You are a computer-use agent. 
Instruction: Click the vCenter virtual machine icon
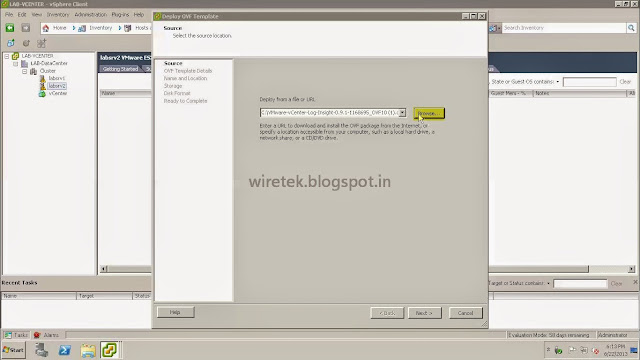[x=42, y=93]
